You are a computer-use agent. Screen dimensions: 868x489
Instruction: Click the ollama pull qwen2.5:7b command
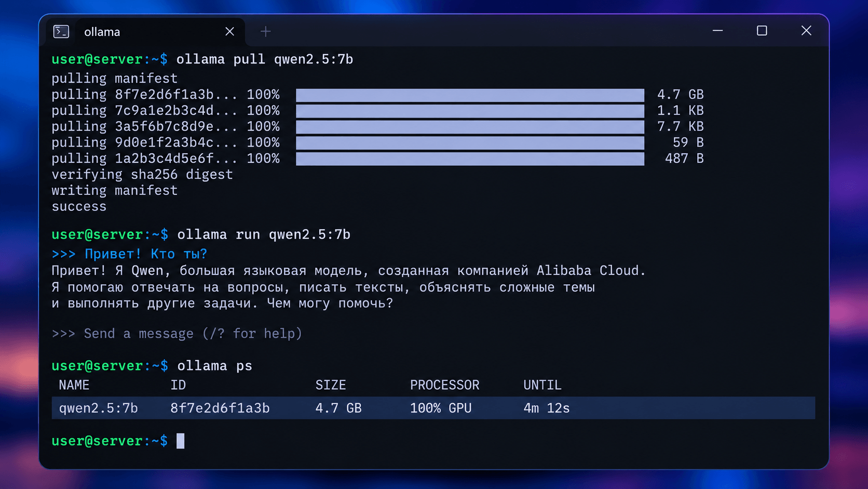coord(265,59)
